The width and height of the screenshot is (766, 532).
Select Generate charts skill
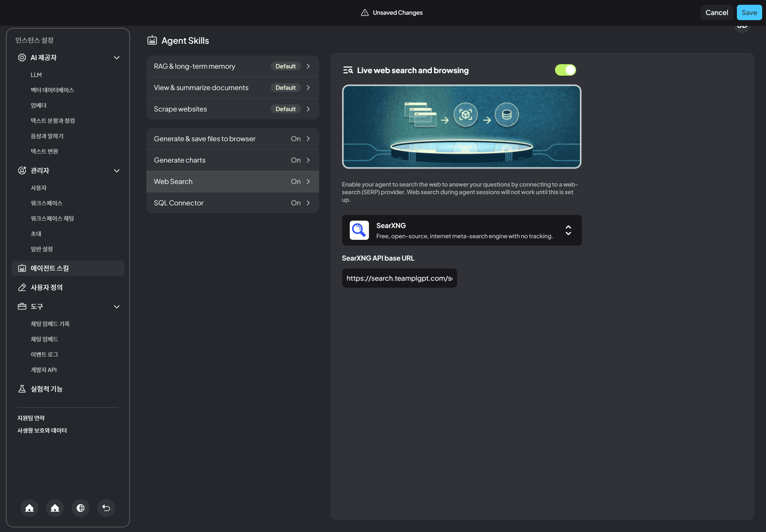tap(232, 160)
